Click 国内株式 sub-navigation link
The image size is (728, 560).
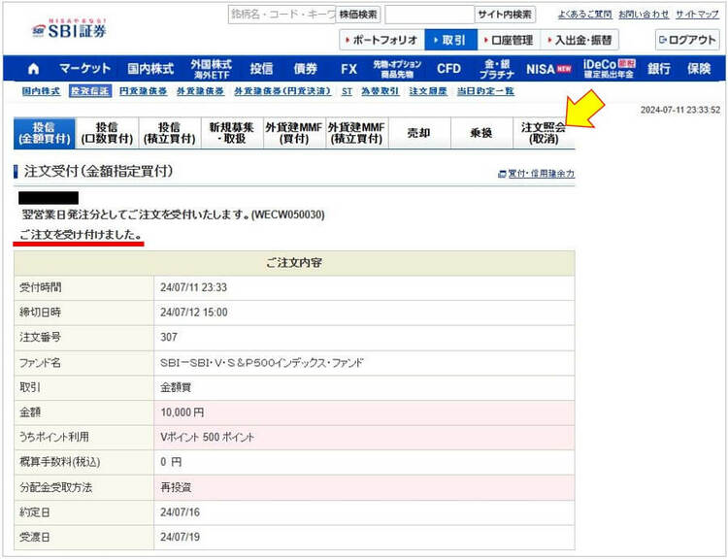(x=41, y=91)
